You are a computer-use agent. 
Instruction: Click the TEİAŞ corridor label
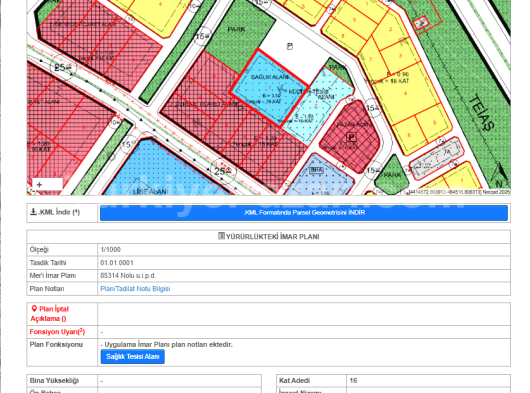[482, 113]
